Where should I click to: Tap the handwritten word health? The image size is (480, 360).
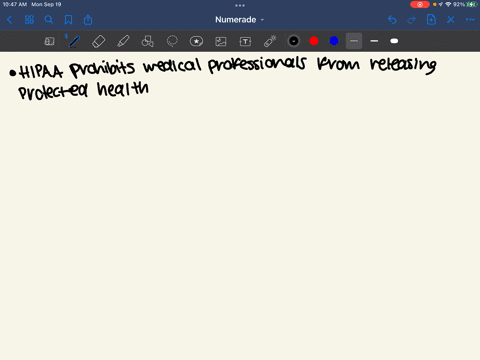point(123,89)
